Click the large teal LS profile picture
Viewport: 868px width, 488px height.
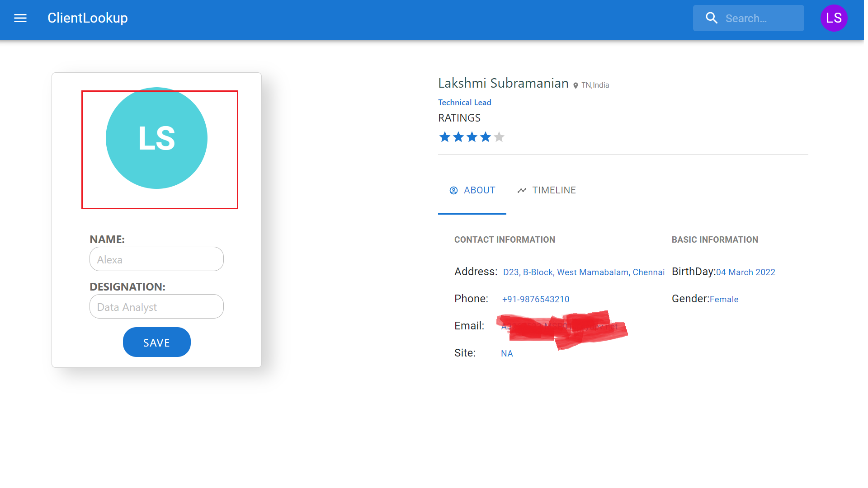[x=156, y=138]
